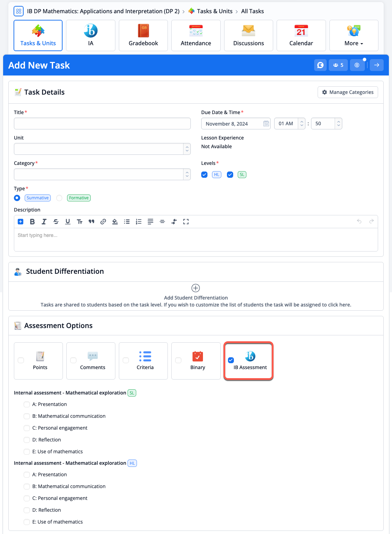Open the Attendance tab

point(196,35)
